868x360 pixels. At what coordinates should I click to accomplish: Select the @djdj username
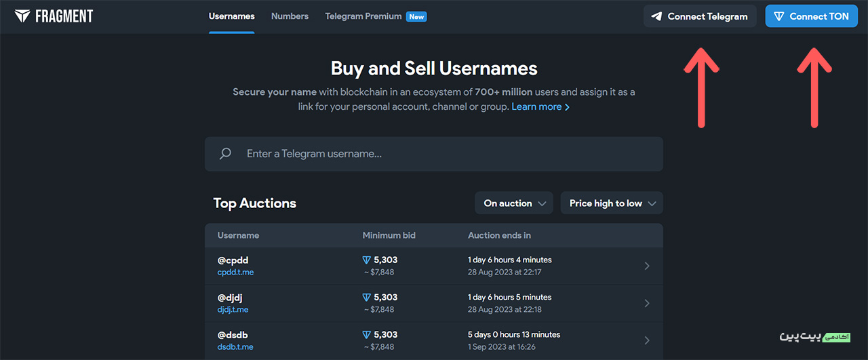231,298
